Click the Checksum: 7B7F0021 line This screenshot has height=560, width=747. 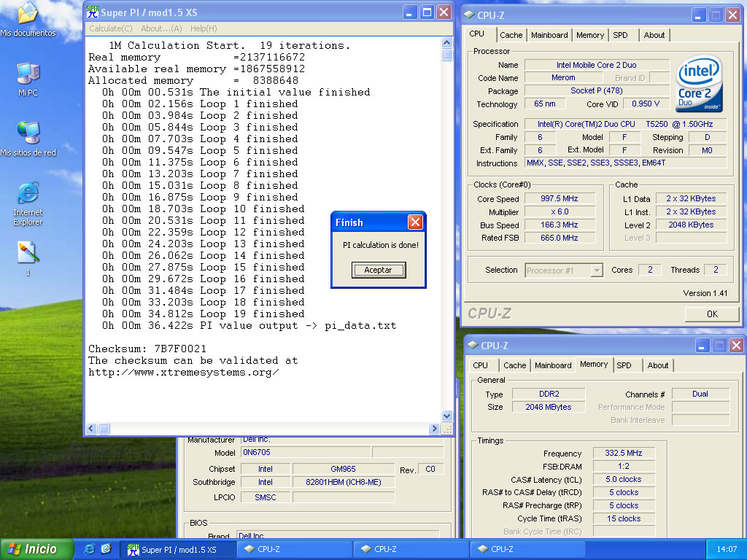coord(147,349)
